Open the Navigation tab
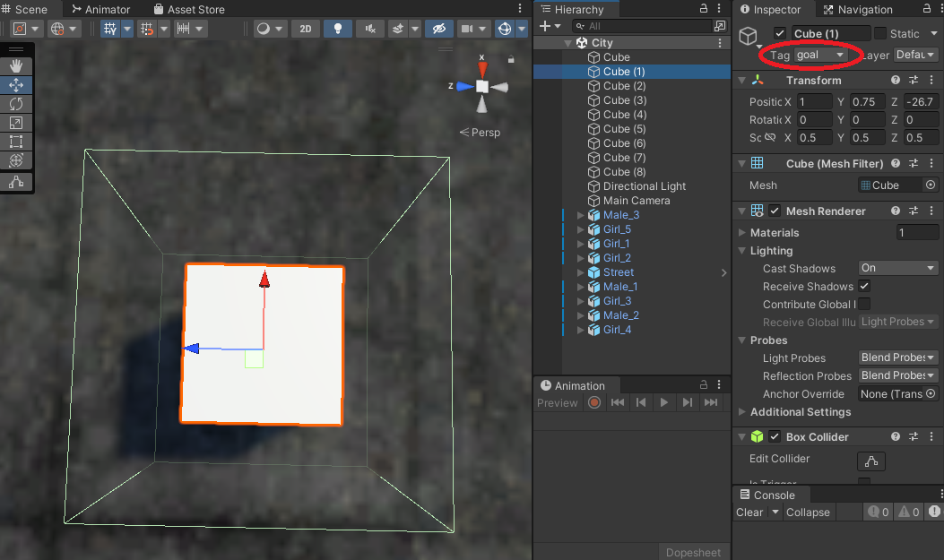This screenshot has height=560, width=944. 857,9
